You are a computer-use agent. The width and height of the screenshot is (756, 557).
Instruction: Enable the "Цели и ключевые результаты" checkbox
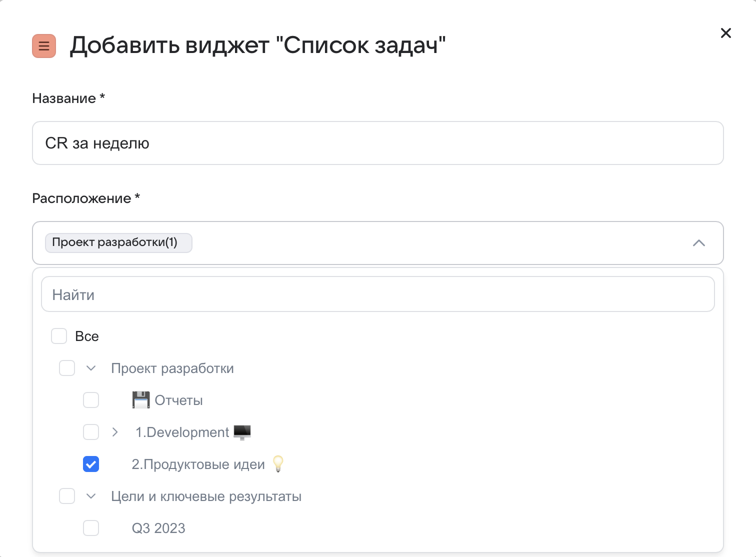(67, 496)
